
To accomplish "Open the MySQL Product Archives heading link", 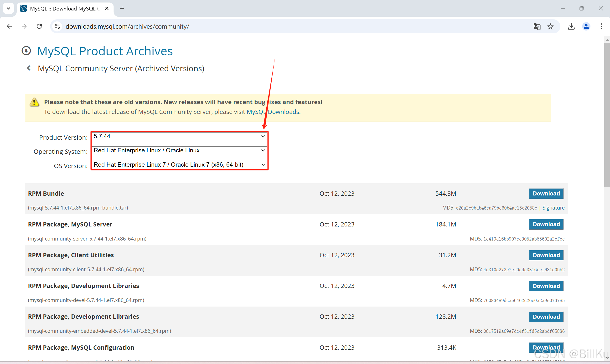I will 105,51.
